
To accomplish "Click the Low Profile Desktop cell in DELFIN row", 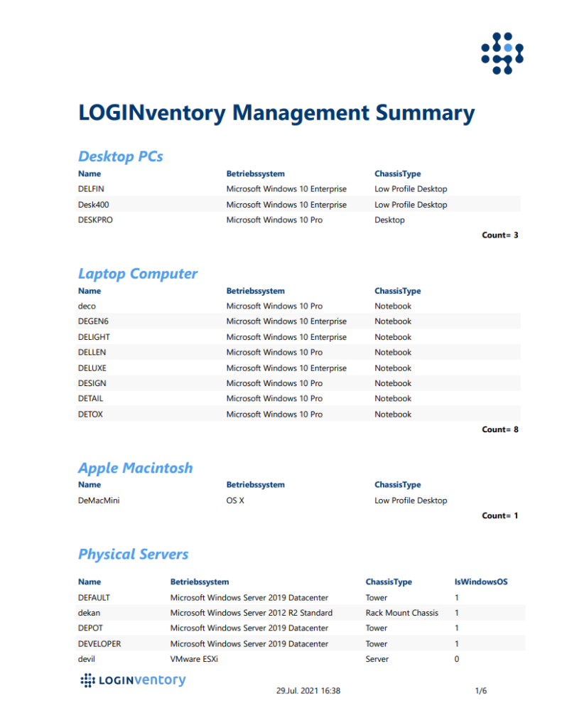I will coord(411,189).
